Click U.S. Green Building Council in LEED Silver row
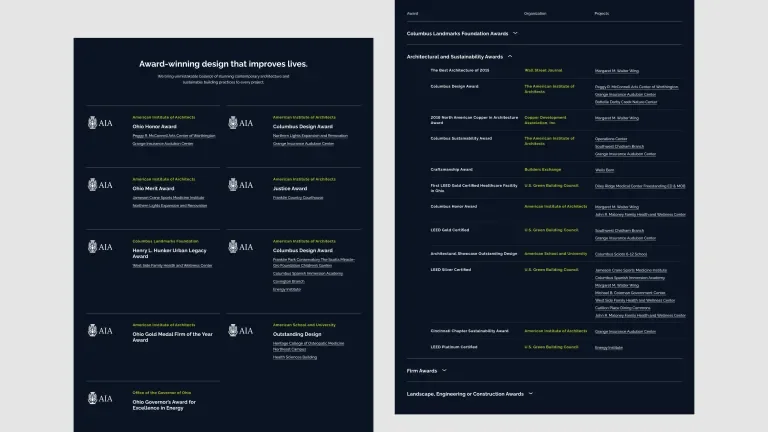This screenshot has height=432, width=768. (x=551, y=270)
